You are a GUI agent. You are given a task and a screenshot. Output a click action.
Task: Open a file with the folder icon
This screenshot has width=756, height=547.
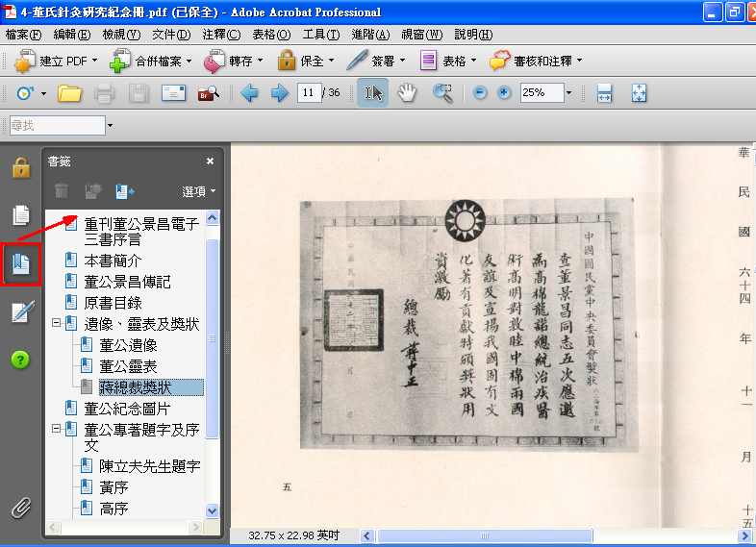[x=69, y=93]
